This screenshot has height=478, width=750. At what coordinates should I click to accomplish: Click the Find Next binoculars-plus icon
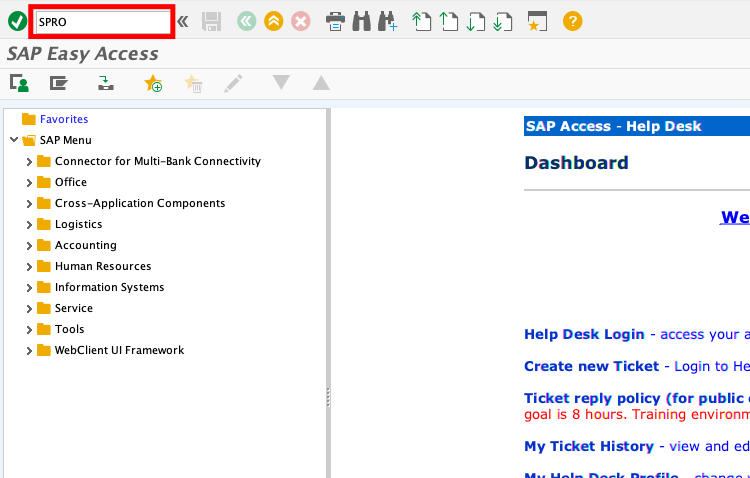click(x=387, y=22)
